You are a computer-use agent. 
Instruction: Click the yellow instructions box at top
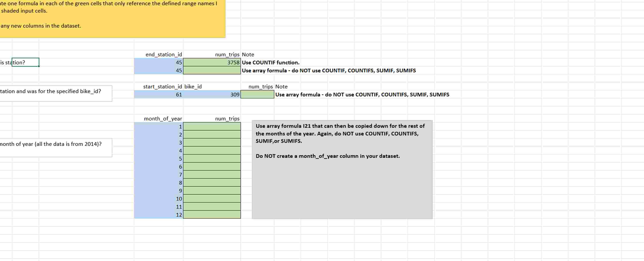click(x=112, y=19)
